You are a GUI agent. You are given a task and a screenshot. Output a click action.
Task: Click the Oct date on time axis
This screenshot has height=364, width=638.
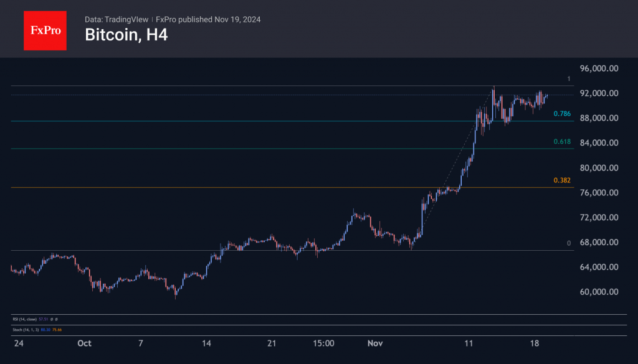click(85, 343)
